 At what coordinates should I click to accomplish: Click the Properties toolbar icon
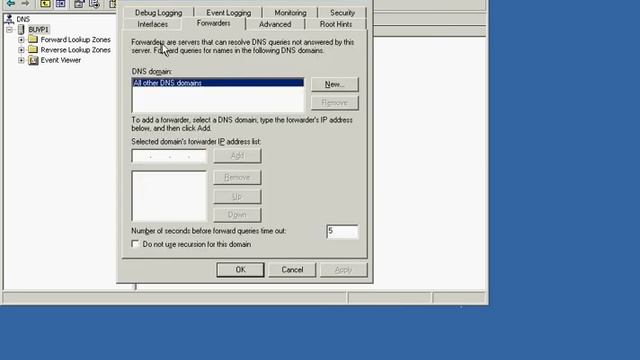79,4
